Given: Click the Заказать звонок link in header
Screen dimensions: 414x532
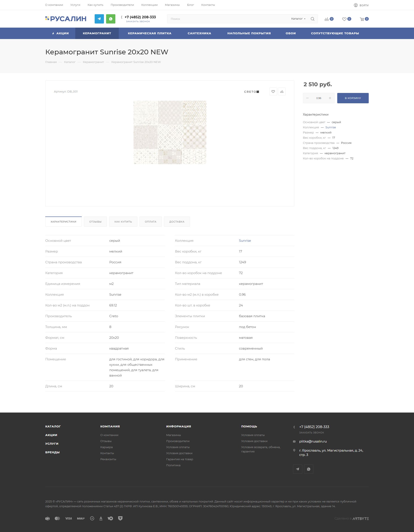Looking at the screenshot, I should 138,21.
